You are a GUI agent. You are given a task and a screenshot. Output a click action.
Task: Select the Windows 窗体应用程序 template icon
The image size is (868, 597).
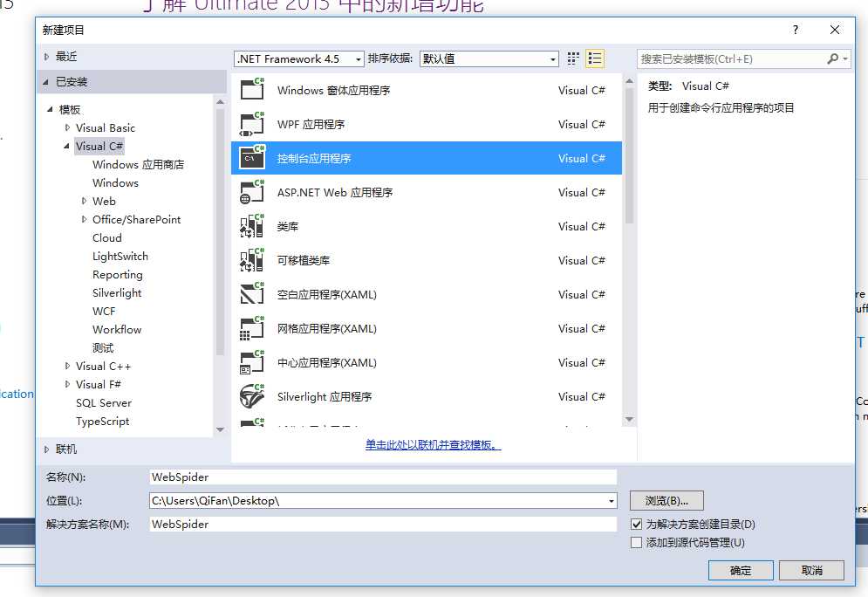[x=252, y=90]
